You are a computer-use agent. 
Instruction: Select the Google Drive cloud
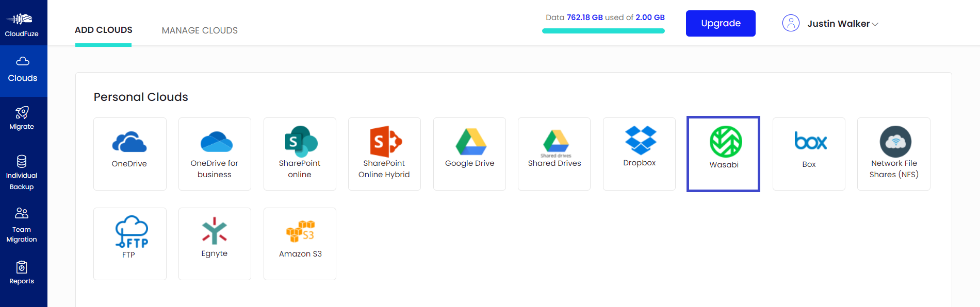pos(469,154)
